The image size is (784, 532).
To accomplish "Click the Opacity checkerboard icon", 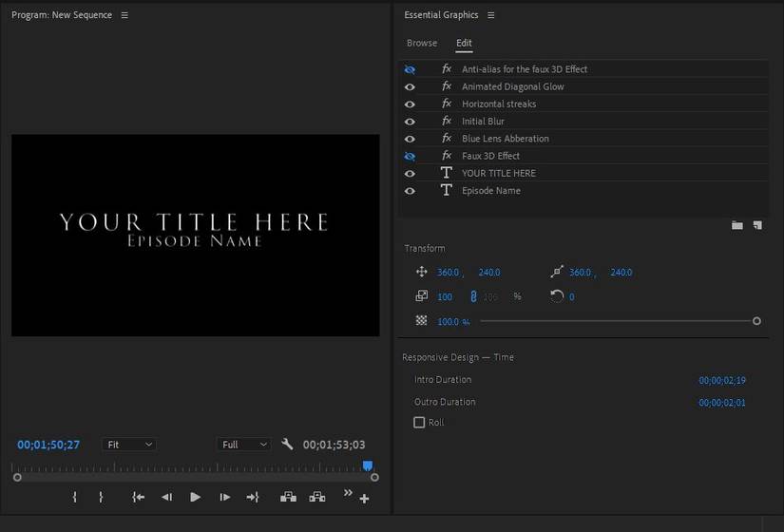I will pos(422,320).
